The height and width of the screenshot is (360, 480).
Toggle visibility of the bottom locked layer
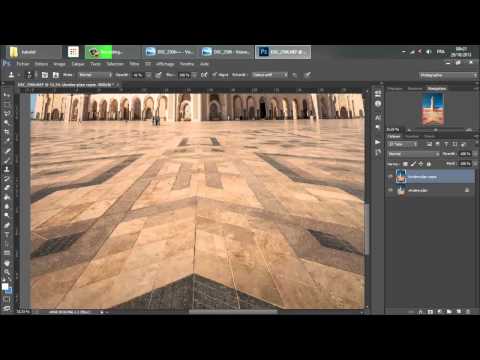(x=390, y=190)
